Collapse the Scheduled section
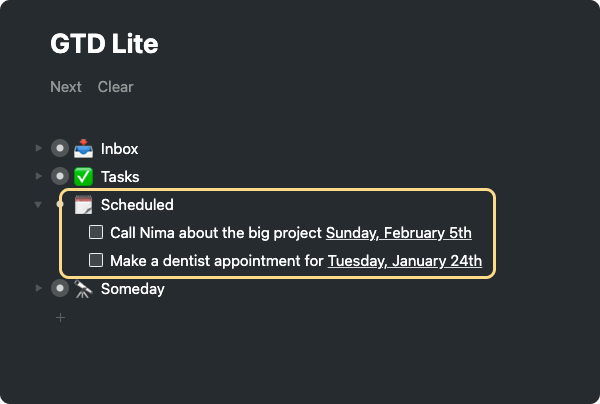The height and width of the screenshot is (404, 600). [38, 205]
